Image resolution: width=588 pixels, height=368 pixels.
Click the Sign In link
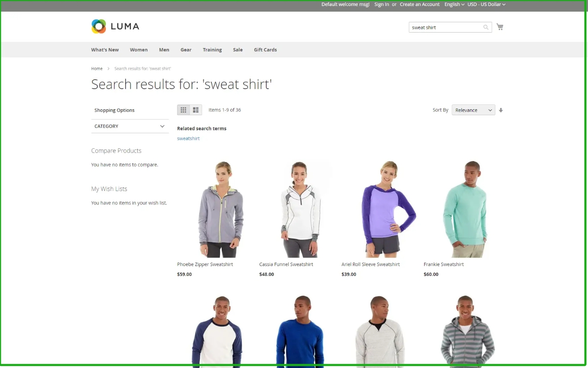point(382,4)
